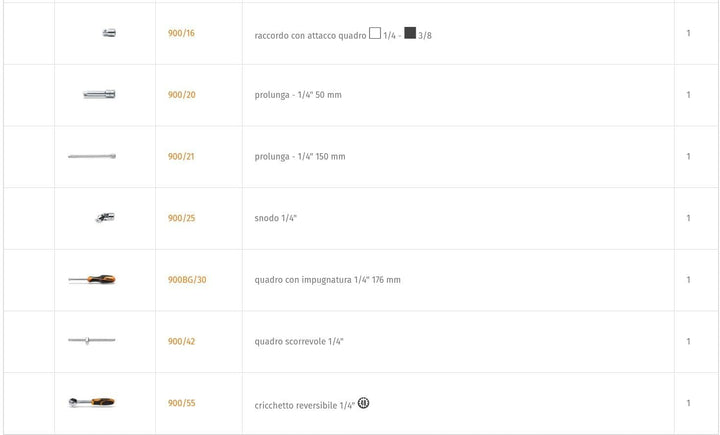
Task: Click the empty square 1/4 drive icon
Action: point(375,33)
